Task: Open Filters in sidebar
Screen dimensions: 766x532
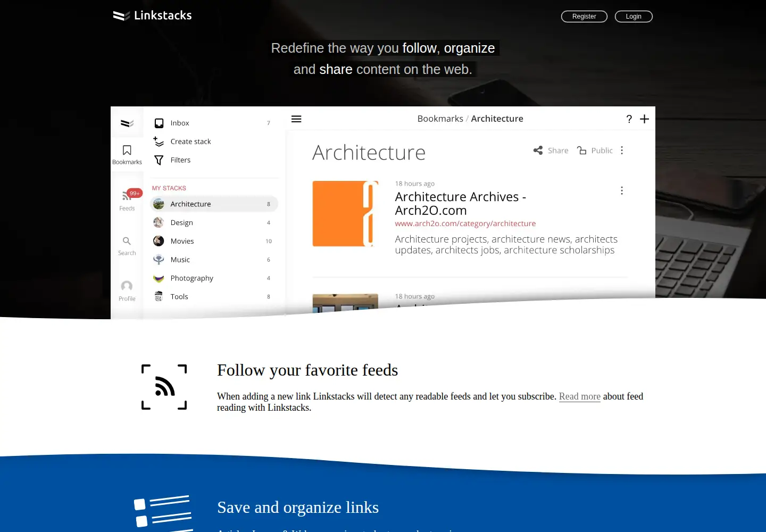Action: pos(214,160)
